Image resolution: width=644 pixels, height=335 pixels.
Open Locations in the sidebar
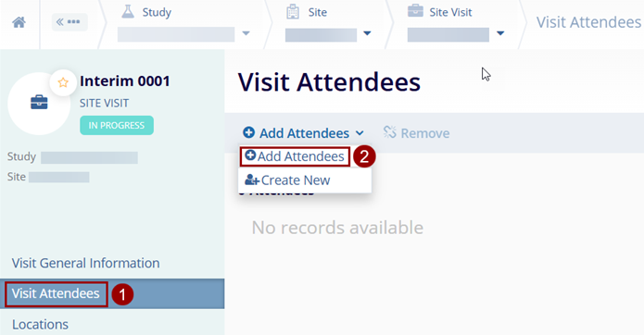tap(40, 324)
